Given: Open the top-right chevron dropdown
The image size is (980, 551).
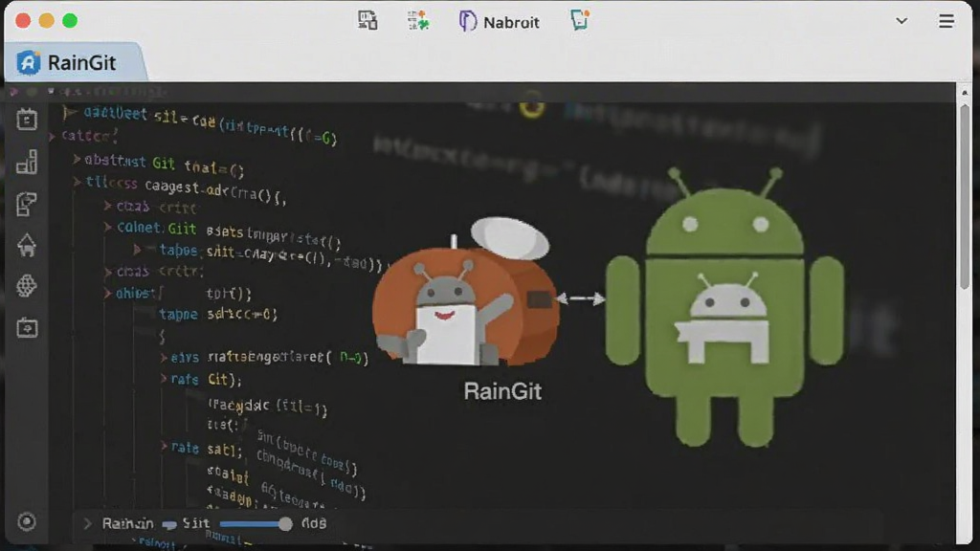Looking at the screenshot, I should click(x=902, y=21).
